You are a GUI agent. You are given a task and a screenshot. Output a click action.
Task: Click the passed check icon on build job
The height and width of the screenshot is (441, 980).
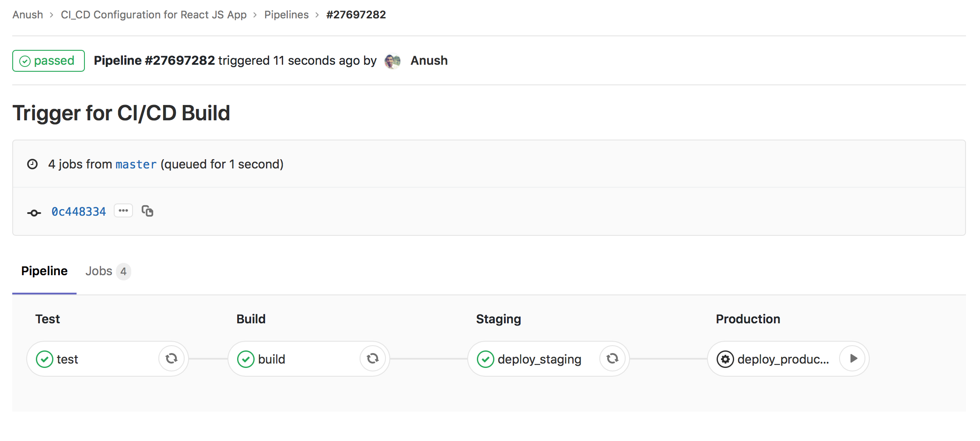[246, 359]
